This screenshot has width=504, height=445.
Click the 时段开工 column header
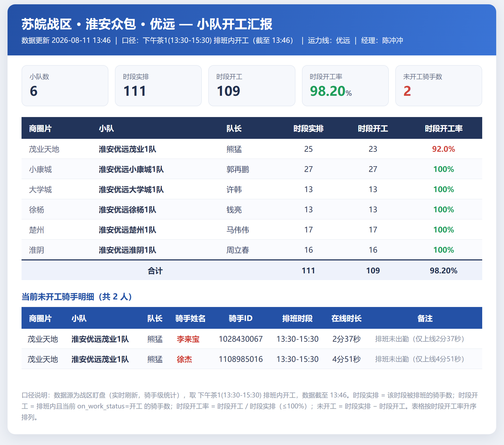373,129
